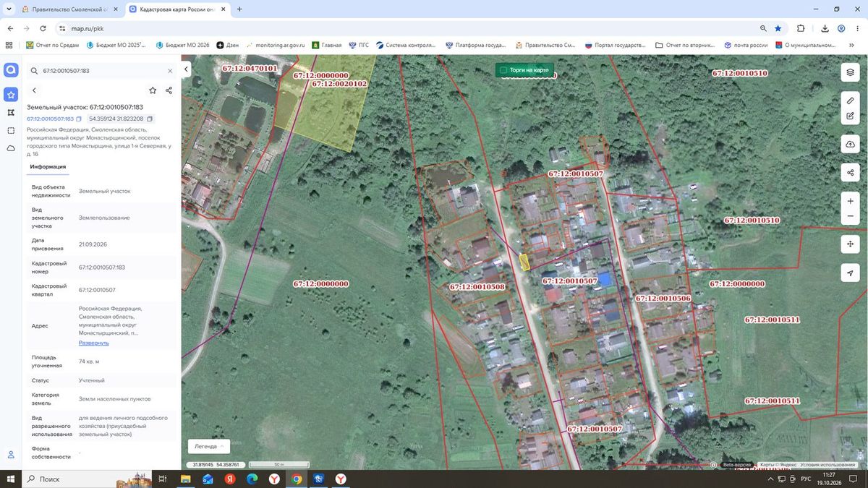
Task: Add the land parcel to favorites
Action: click(153, 90)
